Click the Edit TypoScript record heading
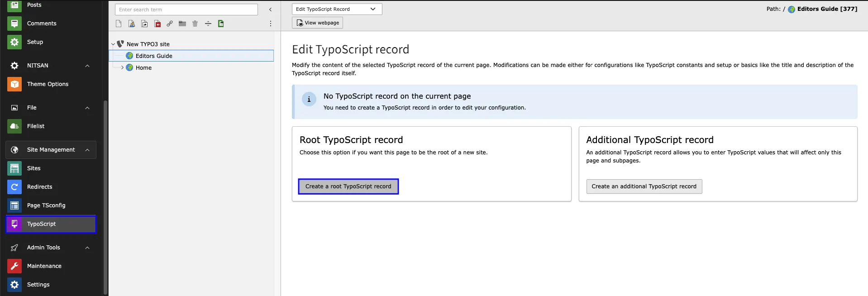Screen dimensions: 868x296 pyautogui.click(x=351, y=49)
